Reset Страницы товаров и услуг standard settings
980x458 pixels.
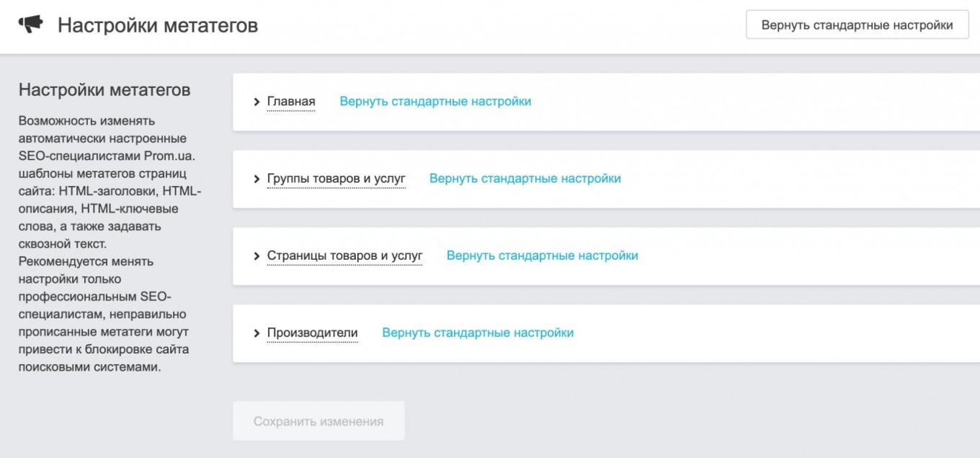click(x=542, y=256)
